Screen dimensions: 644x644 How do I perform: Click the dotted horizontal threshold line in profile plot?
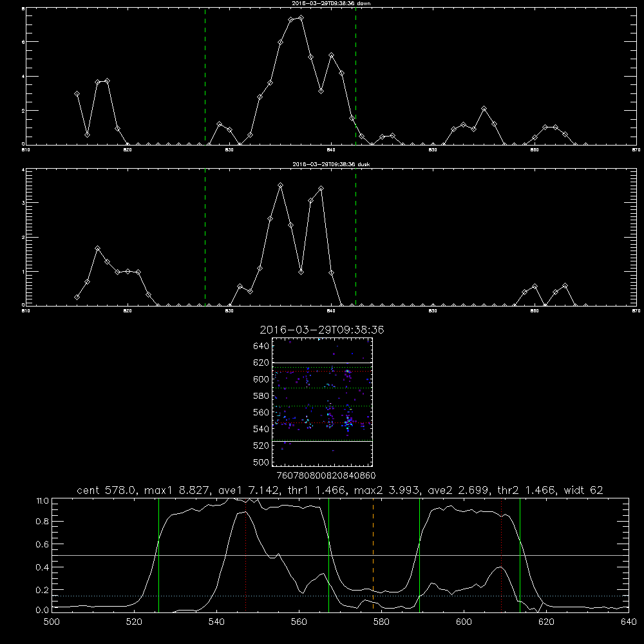[340, 596]
